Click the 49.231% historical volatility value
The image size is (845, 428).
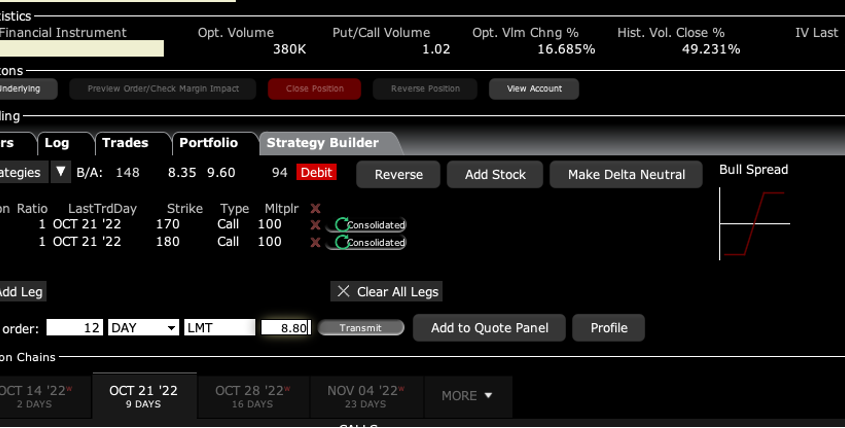[x=711, y=49]
